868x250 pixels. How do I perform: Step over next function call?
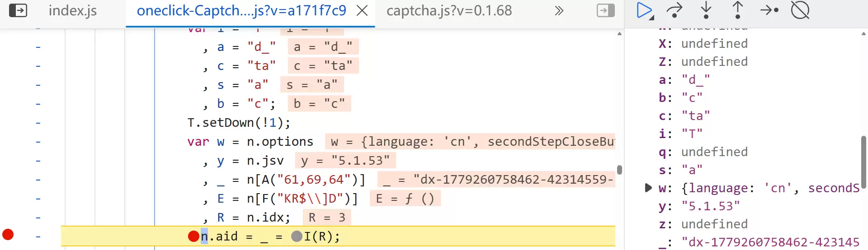[675, 10]
